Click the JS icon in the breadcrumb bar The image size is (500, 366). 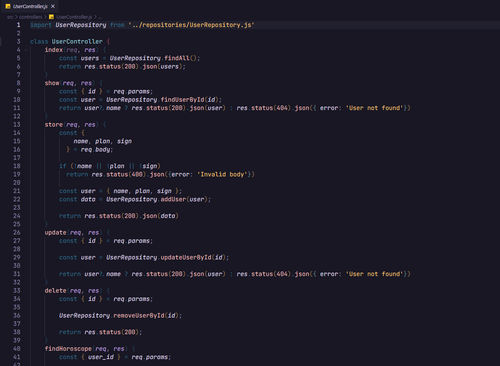click(x=51, y=17)
